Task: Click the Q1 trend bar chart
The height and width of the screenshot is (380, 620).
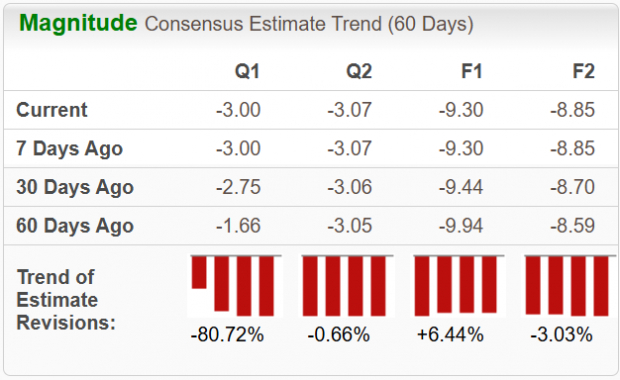Action: [x=236, y=286]
